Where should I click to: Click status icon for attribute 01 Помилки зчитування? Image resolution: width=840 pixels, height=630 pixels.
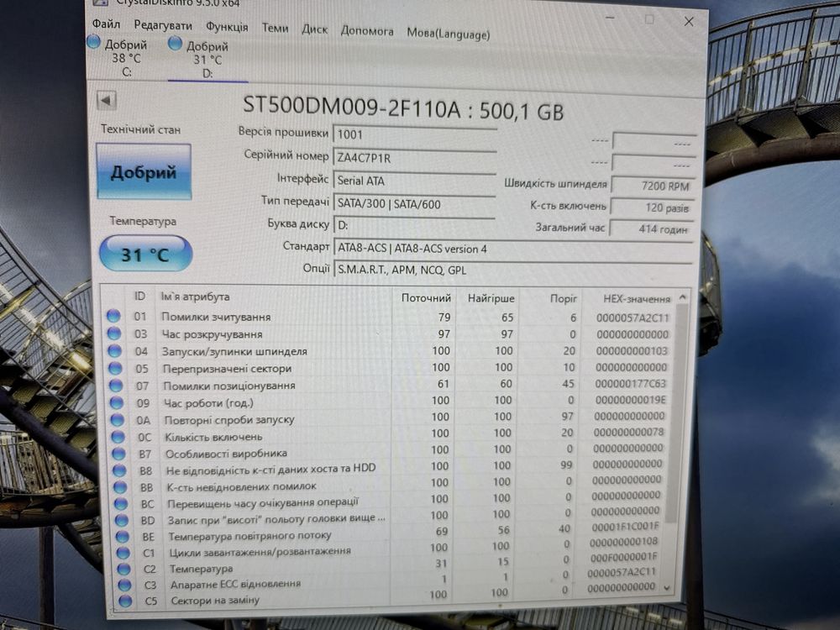[113, 316]
